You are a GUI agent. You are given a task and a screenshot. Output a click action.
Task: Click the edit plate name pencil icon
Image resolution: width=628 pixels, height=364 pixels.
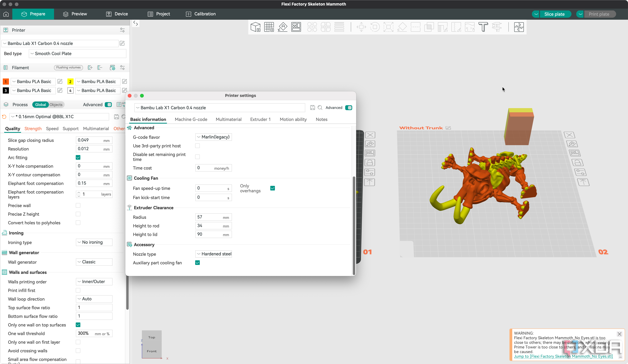448,128
